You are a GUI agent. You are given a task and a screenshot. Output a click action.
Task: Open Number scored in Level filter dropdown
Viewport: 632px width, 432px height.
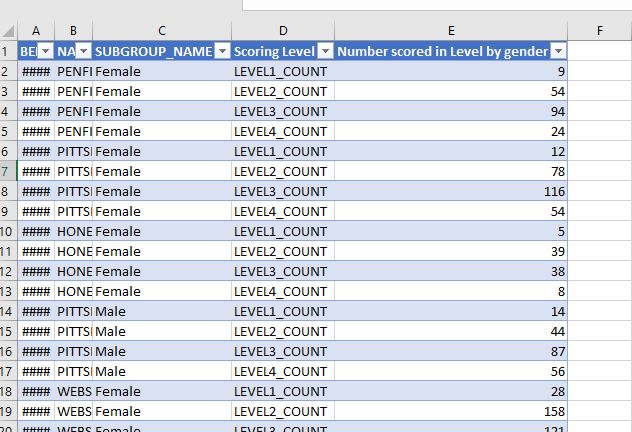coord(559,51)
